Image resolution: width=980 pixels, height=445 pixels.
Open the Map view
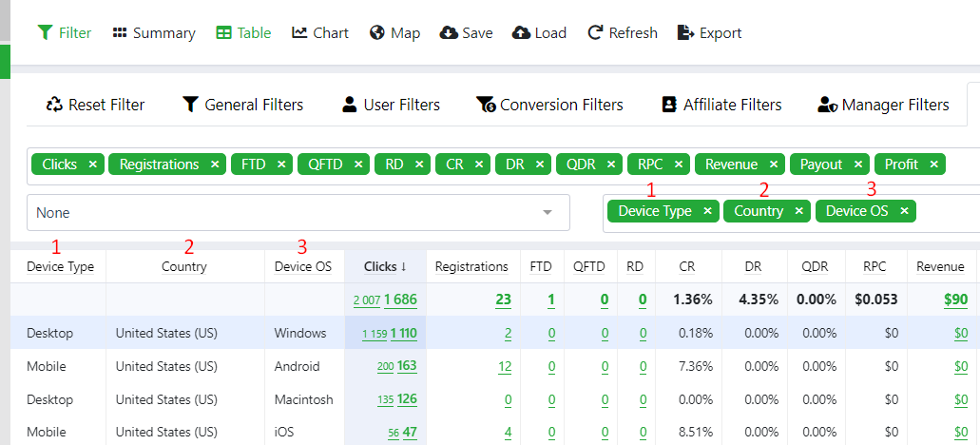394,32
